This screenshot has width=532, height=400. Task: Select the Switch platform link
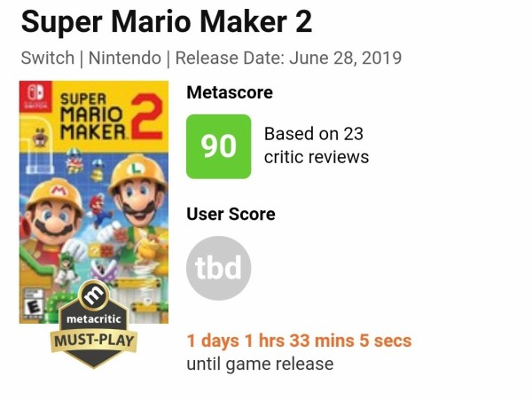click(x=48, y=59)
